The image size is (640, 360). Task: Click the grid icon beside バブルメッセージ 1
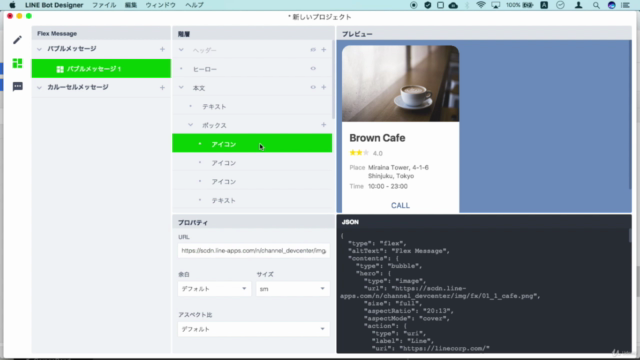coord(60,69)
